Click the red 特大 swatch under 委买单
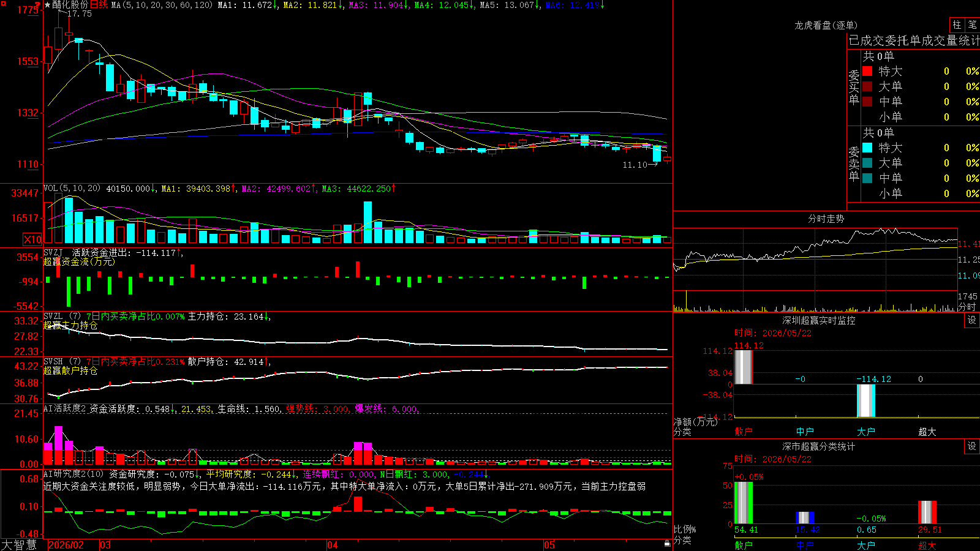Viewport: 980px width, 551px height. tap(867, 71)
